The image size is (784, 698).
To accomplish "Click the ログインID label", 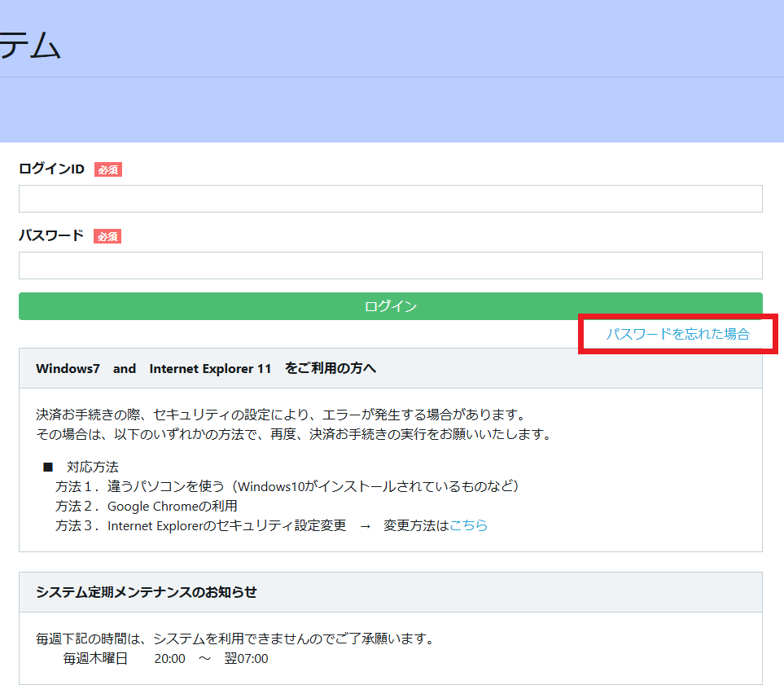I will [x=51, y=169].
